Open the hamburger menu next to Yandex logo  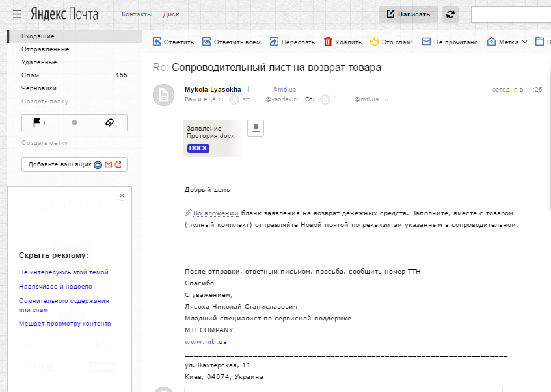(17, 14)
